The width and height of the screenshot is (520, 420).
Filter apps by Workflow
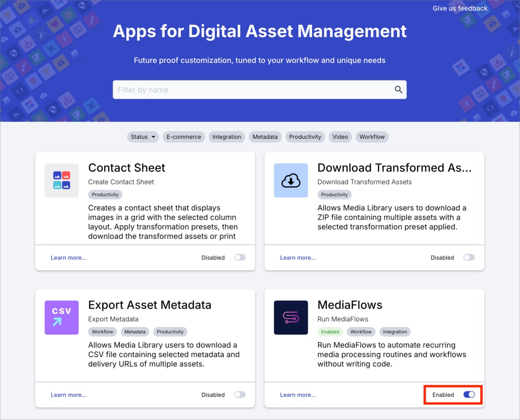pyautogui.click(x=372, y=137)
